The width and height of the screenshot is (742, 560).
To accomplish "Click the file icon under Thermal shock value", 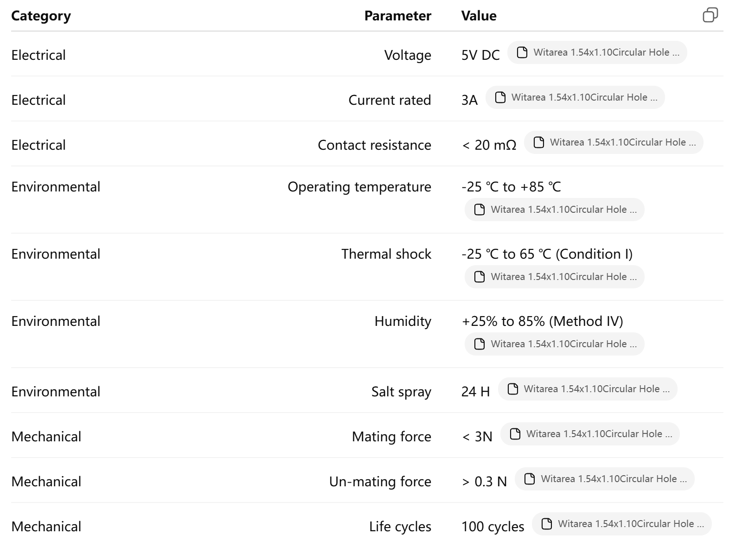I will pos(480,277).
